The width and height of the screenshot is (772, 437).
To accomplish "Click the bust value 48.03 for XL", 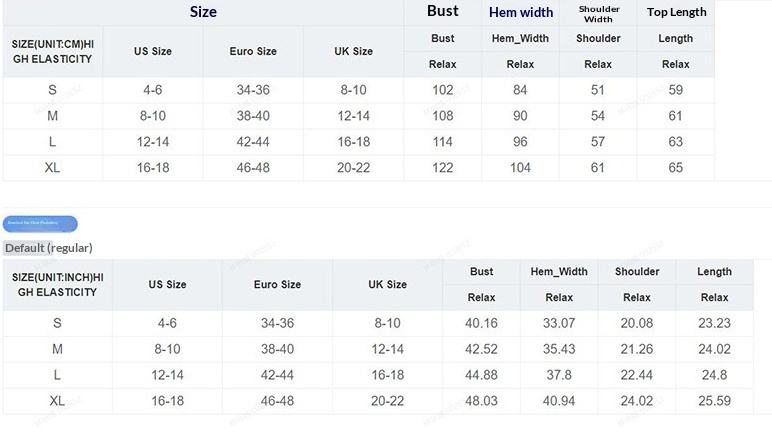I will 481,401.
